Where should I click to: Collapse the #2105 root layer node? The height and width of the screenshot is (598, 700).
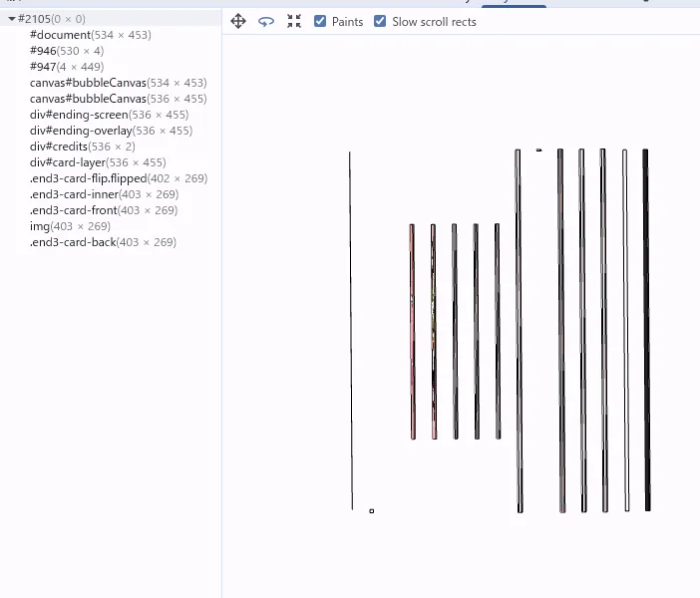point(12,19)
